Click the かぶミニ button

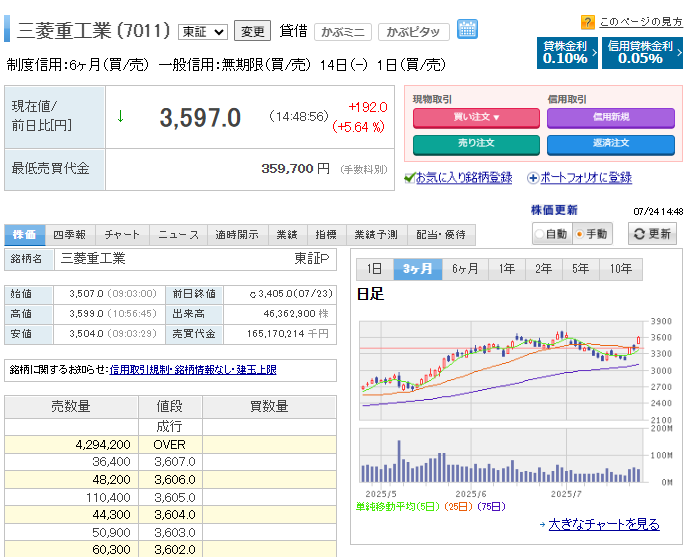343,32
